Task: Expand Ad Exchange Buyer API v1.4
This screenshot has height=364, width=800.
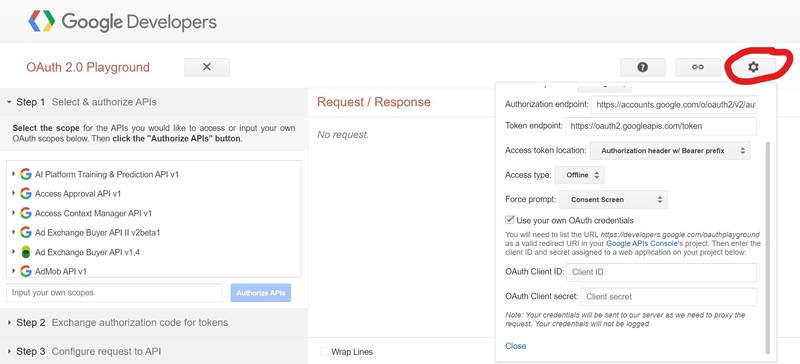Action: (13, 252)
